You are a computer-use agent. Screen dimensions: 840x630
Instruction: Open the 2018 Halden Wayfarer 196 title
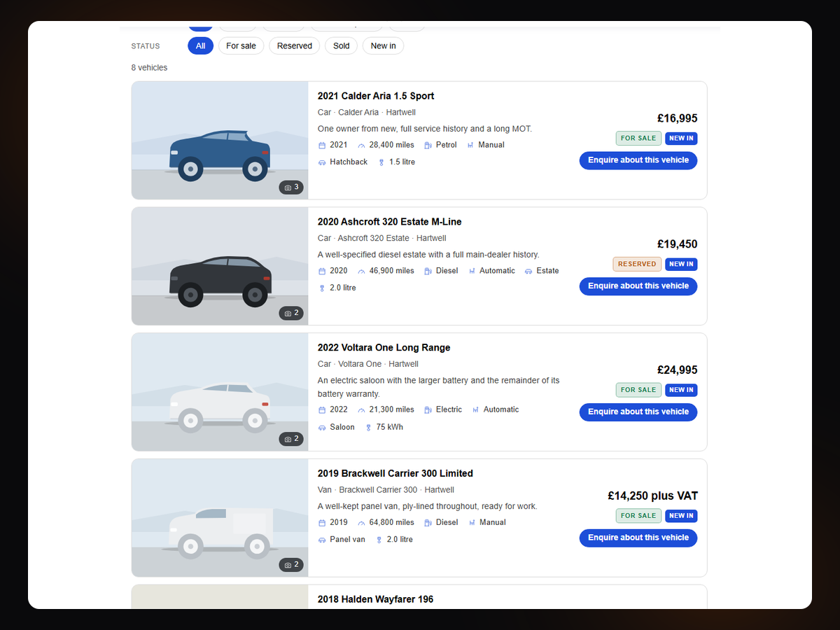375,599
